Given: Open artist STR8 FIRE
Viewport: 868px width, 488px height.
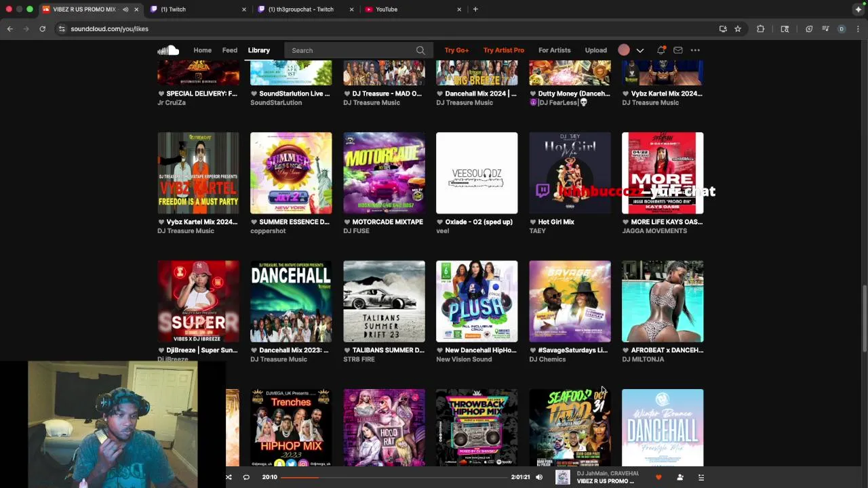Looking at the screenshot, I should [x=359, y=359].
